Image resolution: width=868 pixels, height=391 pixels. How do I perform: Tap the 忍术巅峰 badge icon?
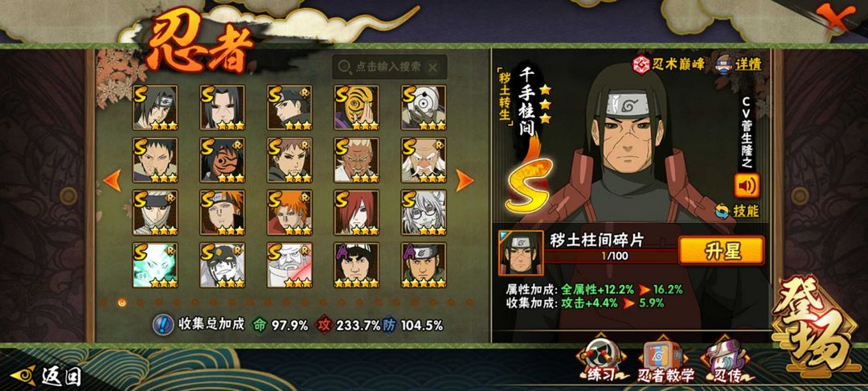click(641, 64)
